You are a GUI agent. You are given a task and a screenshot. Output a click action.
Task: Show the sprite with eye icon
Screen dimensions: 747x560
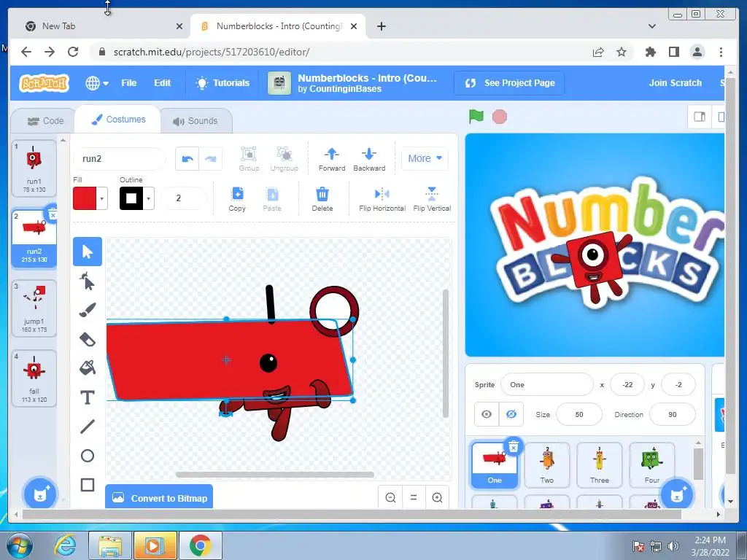click(x=487, y=414)
